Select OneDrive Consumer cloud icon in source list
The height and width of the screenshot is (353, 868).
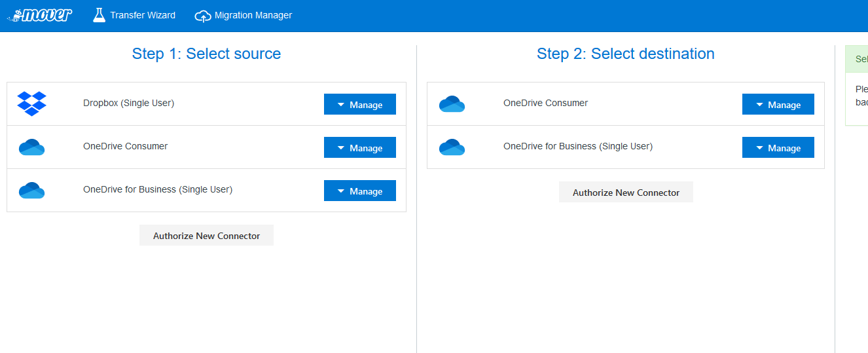[x=32, y=147]
